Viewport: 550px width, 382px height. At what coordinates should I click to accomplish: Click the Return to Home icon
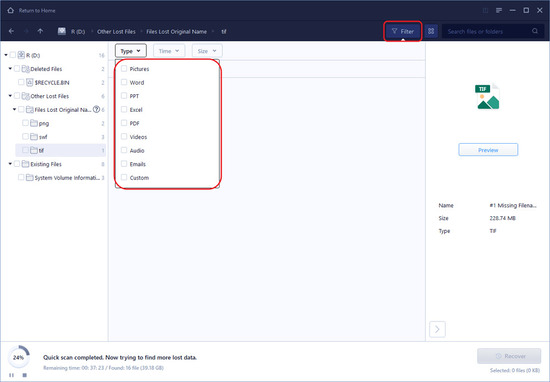[x=11, y=11]
